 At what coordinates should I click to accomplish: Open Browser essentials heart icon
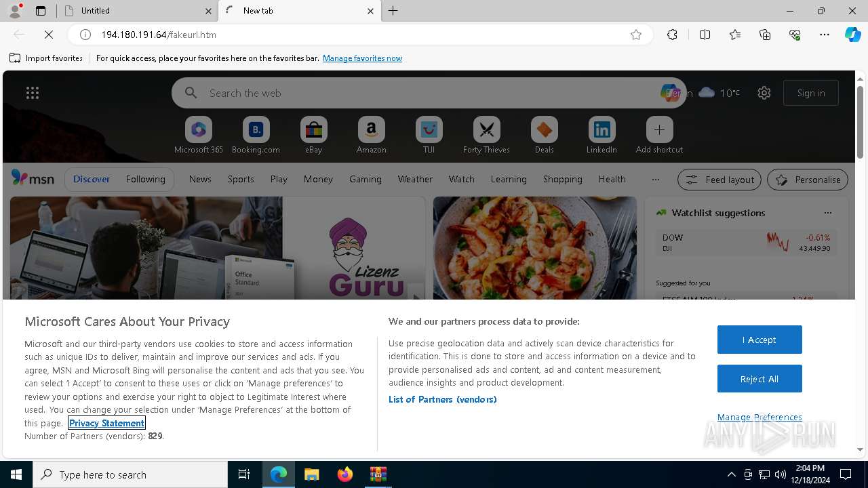tap(795, 35)
